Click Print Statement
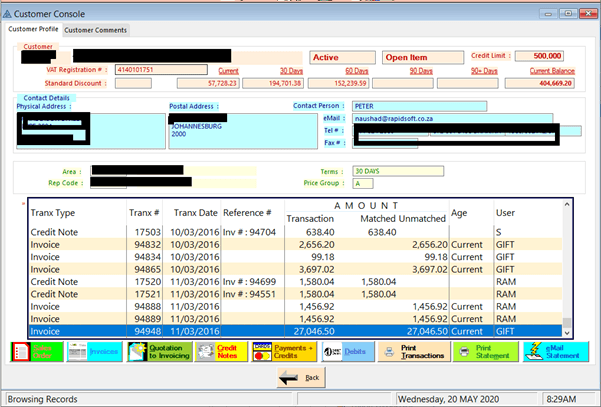601x407 pixels. 486,351
